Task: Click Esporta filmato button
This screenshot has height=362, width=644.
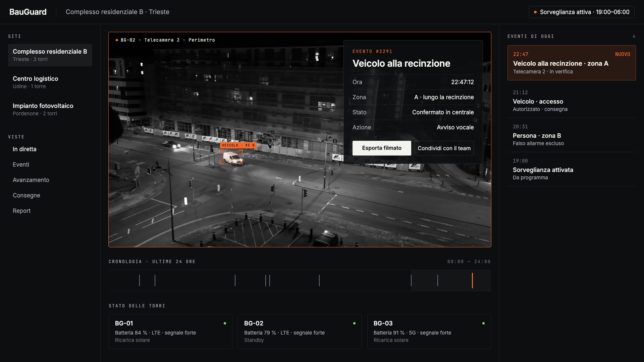Action: tap(382, 148)
